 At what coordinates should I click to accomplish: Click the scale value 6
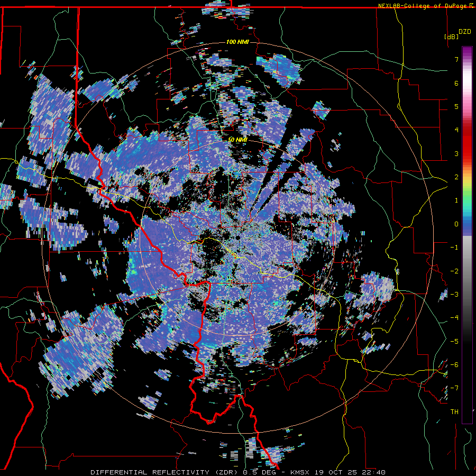[x=456, y=83]
